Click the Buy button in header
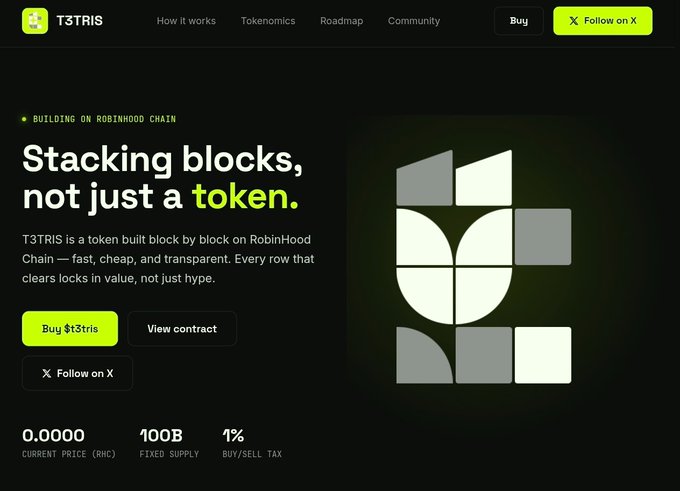The image size is (680, 491). [519, 21]
